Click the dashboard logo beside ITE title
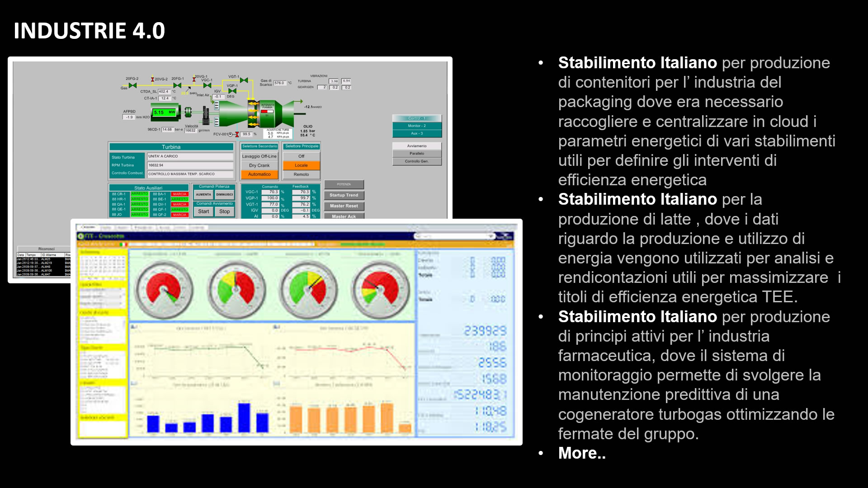868x488 pixels. pyautogui.click(x=81, y=236)
